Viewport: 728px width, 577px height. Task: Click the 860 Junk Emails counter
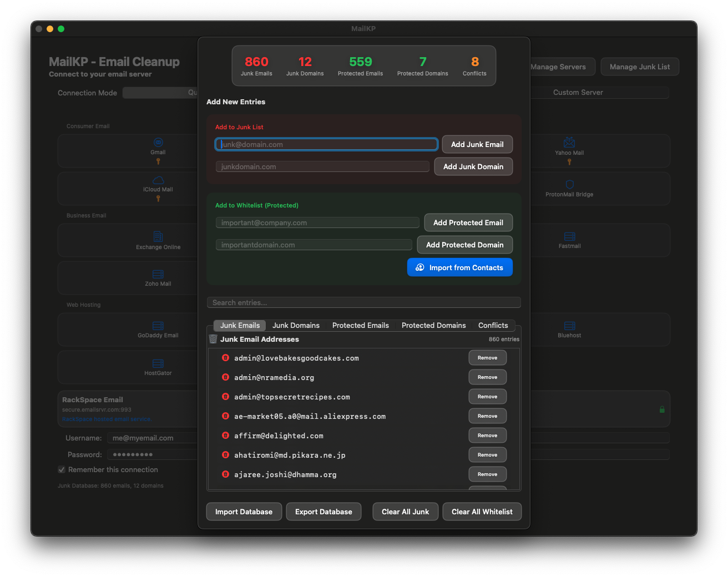click(256, 65)
